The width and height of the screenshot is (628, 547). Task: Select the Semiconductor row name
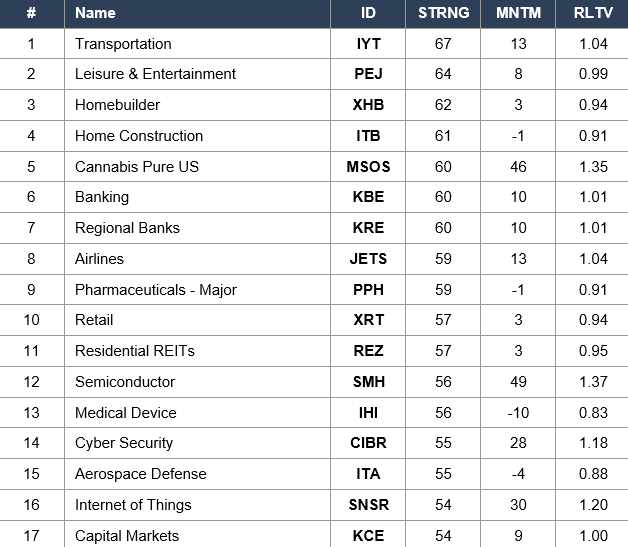tap(125, 382)
